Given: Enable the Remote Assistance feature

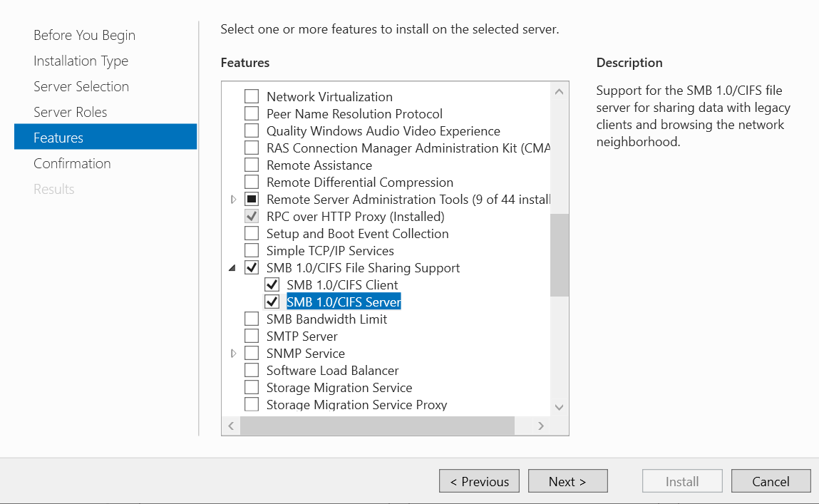Looking at the screenshot, I should pos(251,165).
